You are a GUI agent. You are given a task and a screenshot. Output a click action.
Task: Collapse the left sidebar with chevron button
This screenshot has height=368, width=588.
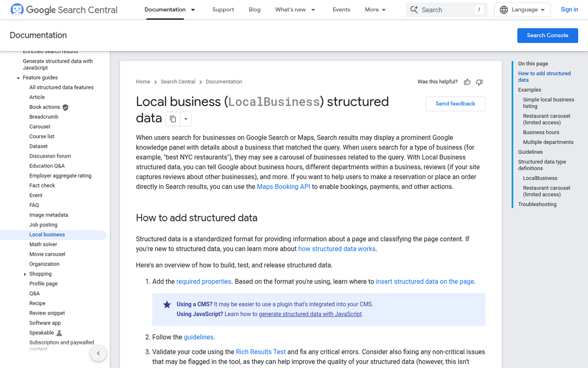98,353
